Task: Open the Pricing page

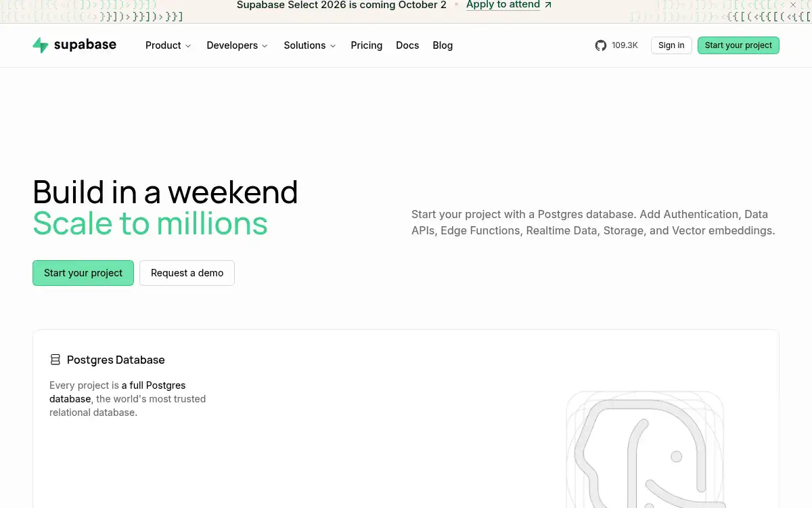Action: [367, 45]
